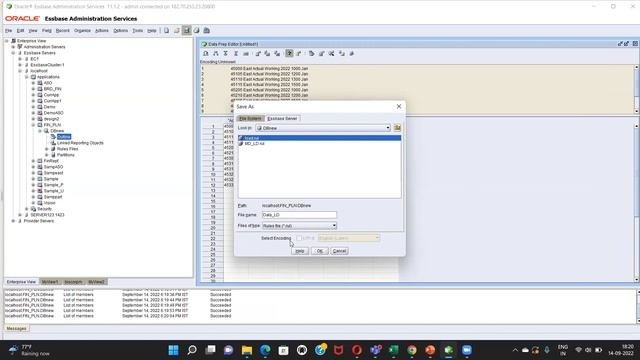Expand the EssbaseCluster-1 node
Screen dimensions: 640x360
[x=20, y=65]
